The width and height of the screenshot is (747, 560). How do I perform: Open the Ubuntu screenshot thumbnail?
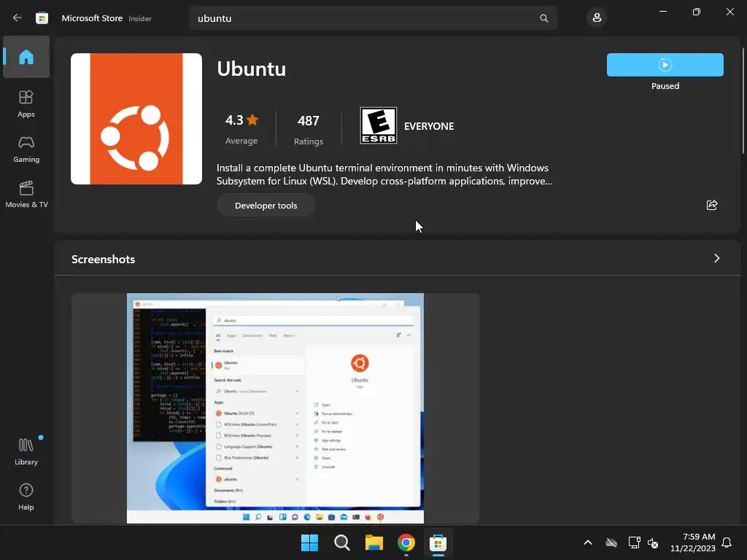pyautogui.click(x=275, y=408)
